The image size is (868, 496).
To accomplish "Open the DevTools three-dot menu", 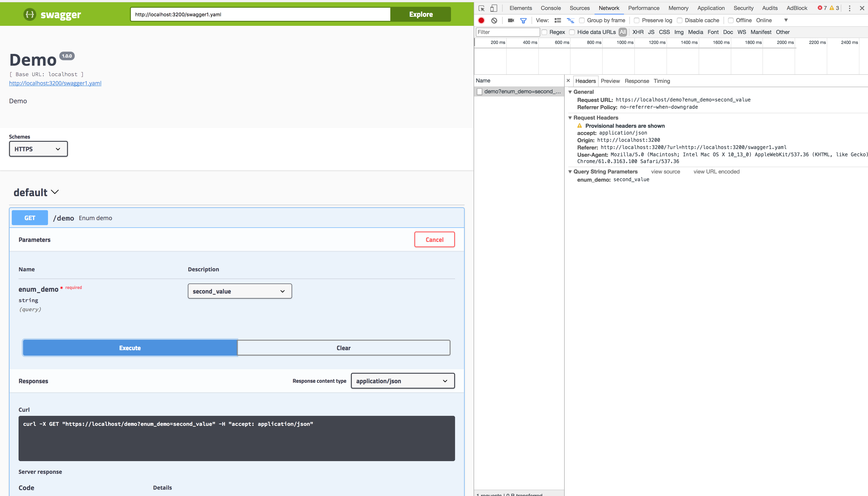I will click(x=849, y=8).
